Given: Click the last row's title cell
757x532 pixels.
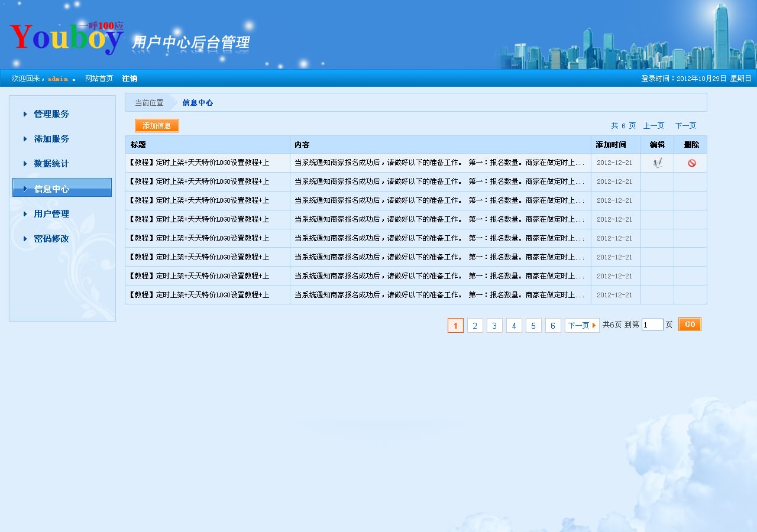Looking at the screenshot, I should click(x=208, y=295).
